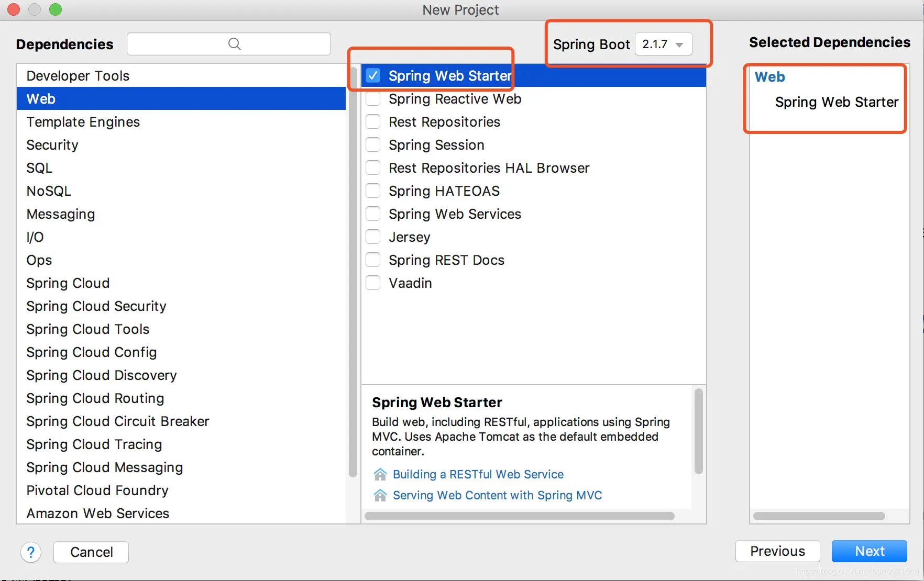Select Spring Cloud Messaging category
924x581 pixels.
[181, 467]
